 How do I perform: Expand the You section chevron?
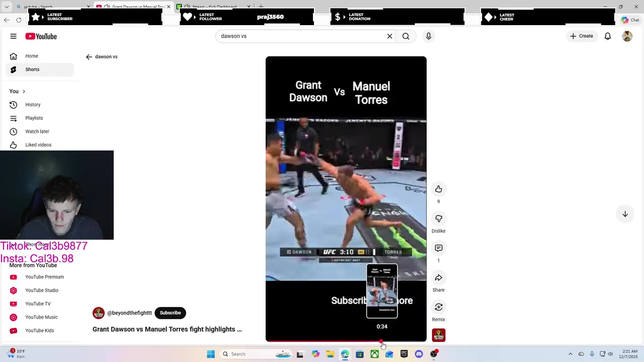[24, 92]
